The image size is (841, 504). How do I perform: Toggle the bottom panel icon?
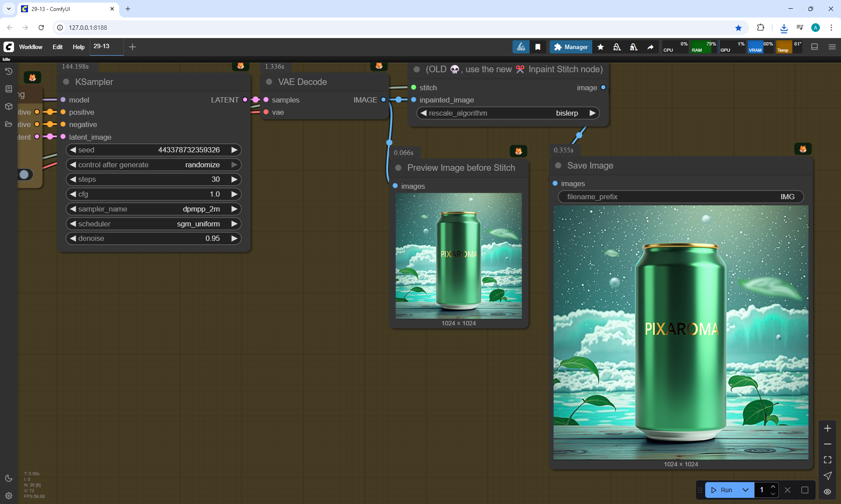[x=814, y=47]
